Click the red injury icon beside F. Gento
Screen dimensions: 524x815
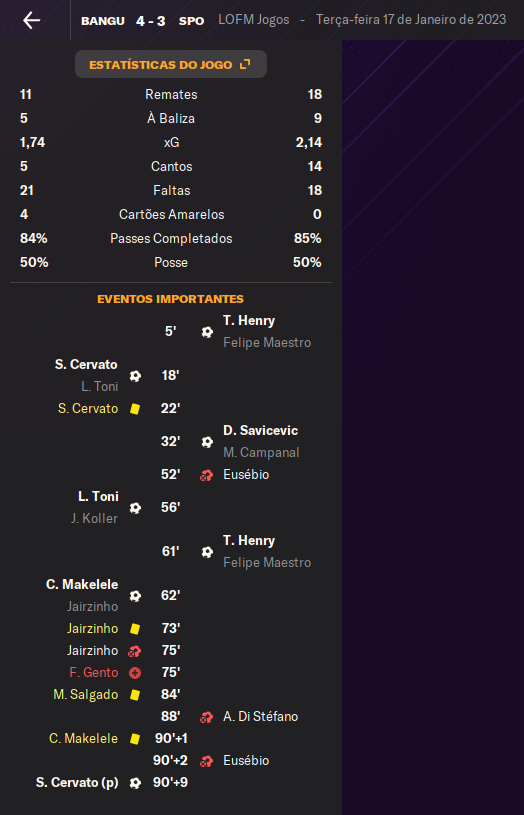pyautogui.click(x=135, y=673)
